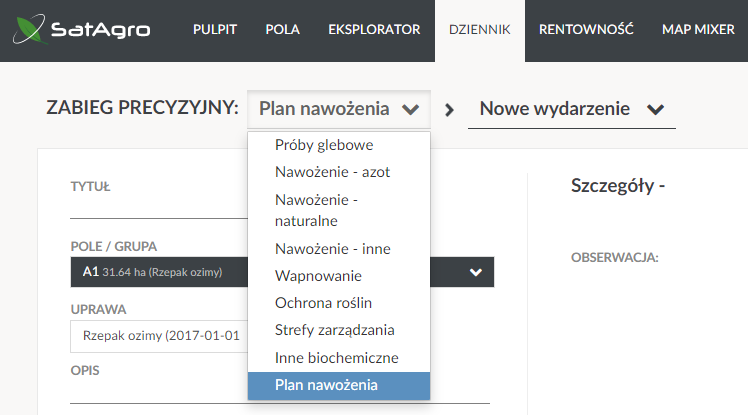Open the MAP MIXER tab
748x415 pixels.
click(x=698, y=30)
